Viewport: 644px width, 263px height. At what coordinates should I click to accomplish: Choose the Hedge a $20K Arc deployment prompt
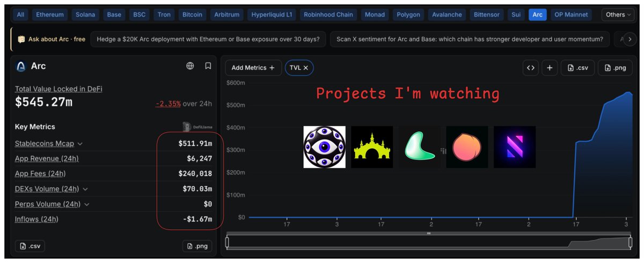coord(208,39)
